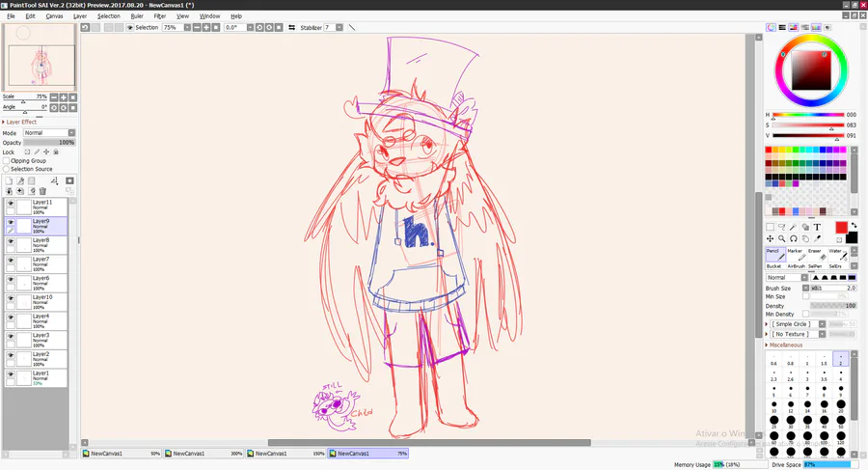This screenshot has width=868, height=470.
Task: Select the Layer10 row
Action: coord(36,302)
